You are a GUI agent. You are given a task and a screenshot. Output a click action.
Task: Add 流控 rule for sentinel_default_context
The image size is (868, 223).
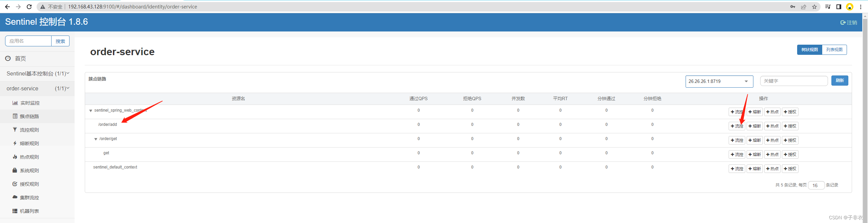(737, 169)
